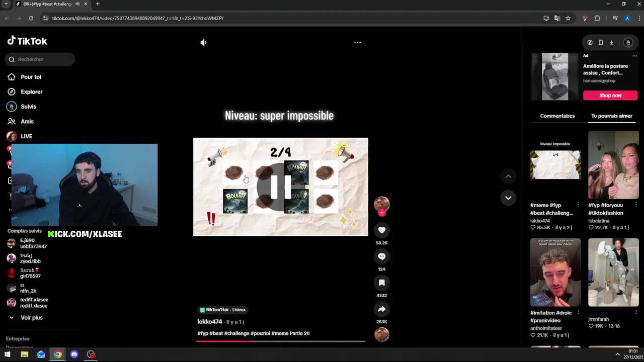Screen dimensions: 644x362
Task: Switch to the Commentaires tab
Action: [557, 116]
